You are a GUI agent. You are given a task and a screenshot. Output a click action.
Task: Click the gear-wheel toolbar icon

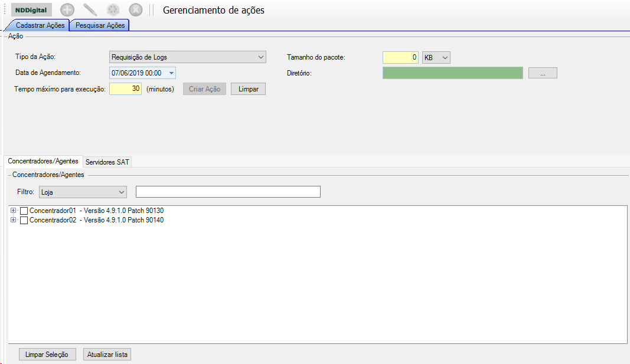click(113, 10)
